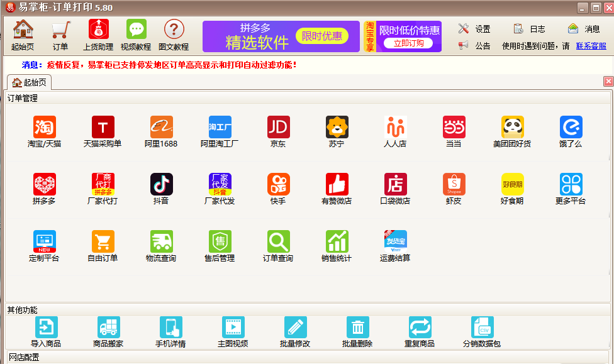614x364 pixels.
Task: Click the 拼多多 精选软件 banner
Action: pos(281,36)
